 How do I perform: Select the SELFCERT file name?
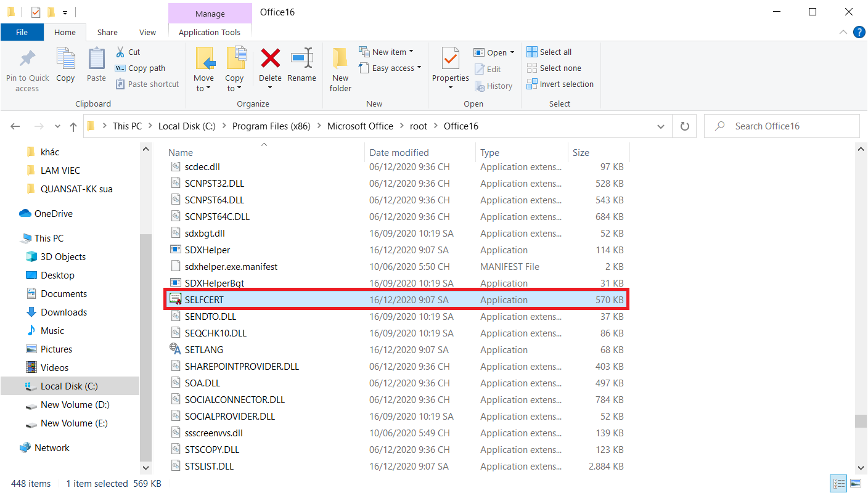click(x=204, y=299)
